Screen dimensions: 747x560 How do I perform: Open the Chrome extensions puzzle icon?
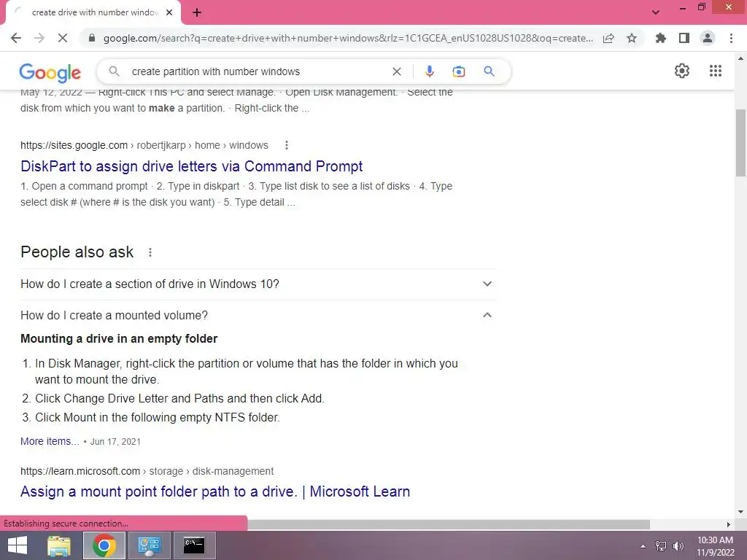661,38
